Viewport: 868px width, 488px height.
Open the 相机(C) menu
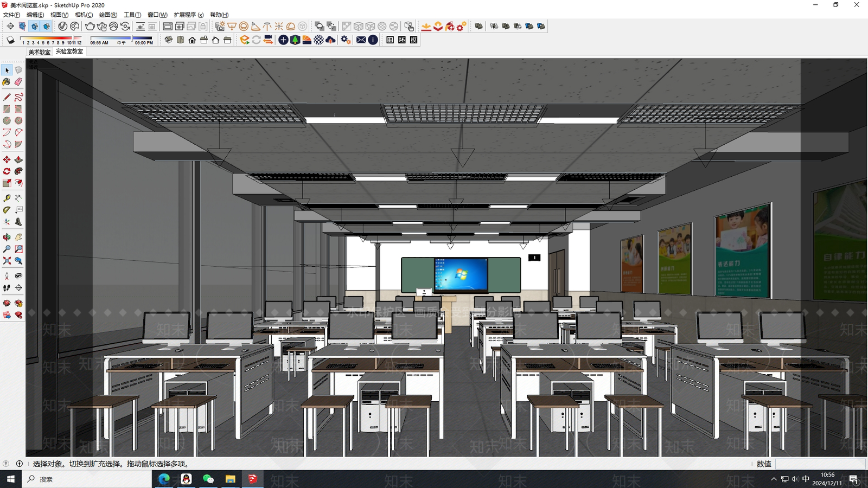click(84, 15)
